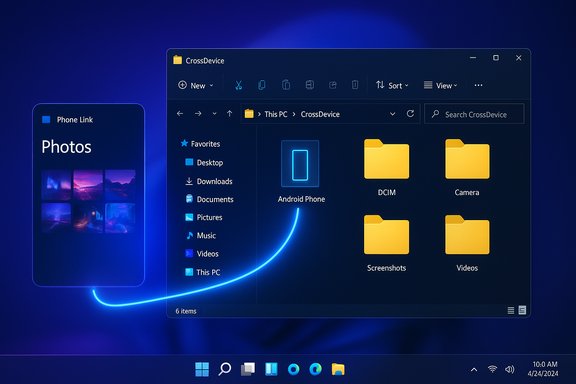This screenshot has height=384, width=576.
Task: Select Downloads in navigation pane
Action: (x=209, y=181)
